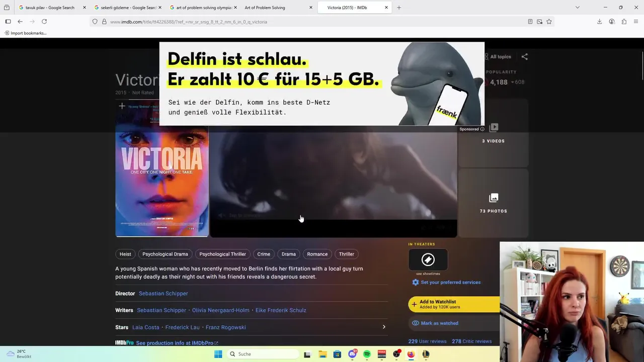Open the 3 Videos tile
644x362 pixels.
coord(493,134)
